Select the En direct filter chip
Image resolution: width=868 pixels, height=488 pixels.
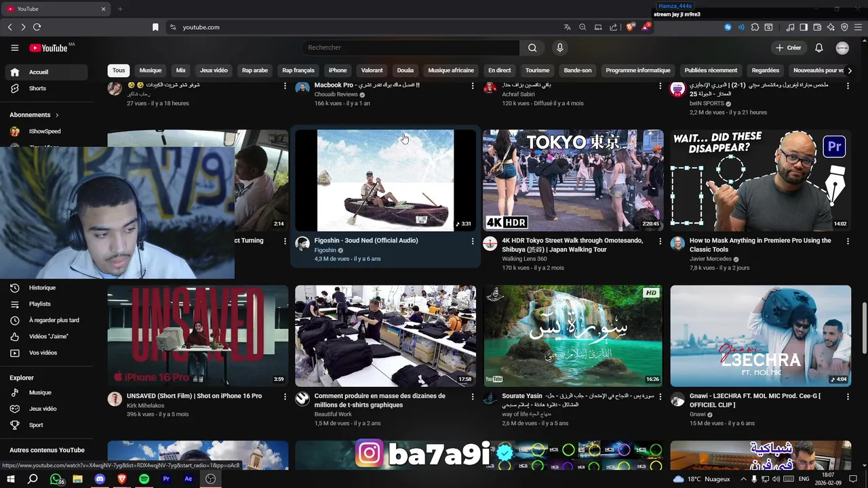click(x=500, y=70)
